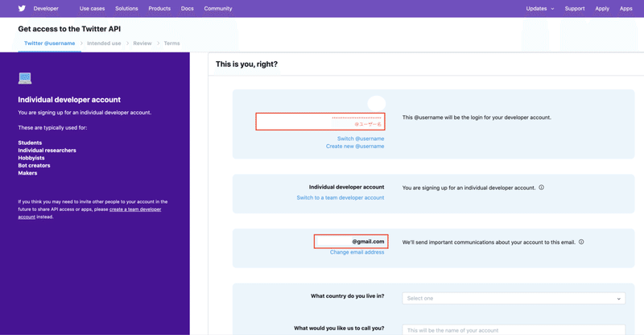Image resolution: width=644 pixels, height=335 pixels.
Task: Open Apps in the top bar
Action: (626, 9)
